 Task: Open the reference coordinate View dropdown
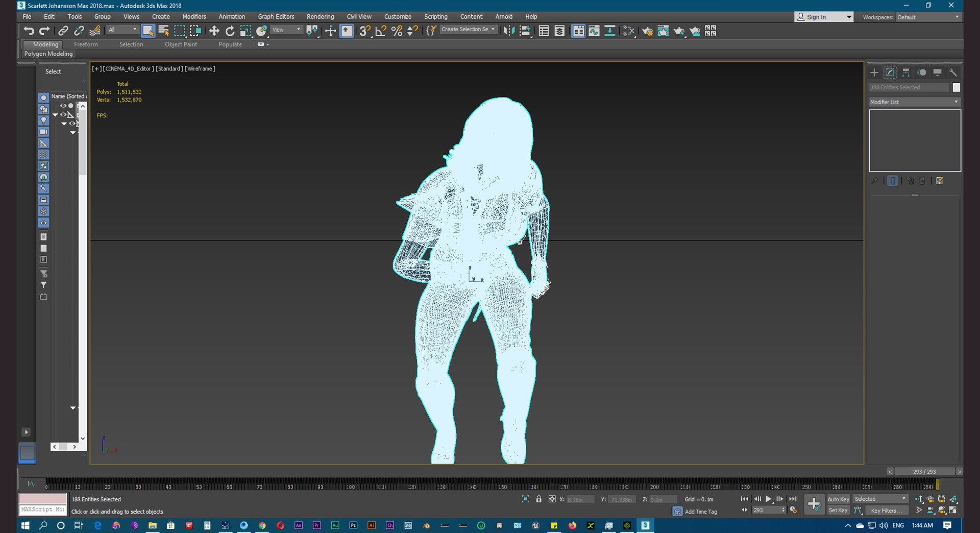(x=286, y=30)
